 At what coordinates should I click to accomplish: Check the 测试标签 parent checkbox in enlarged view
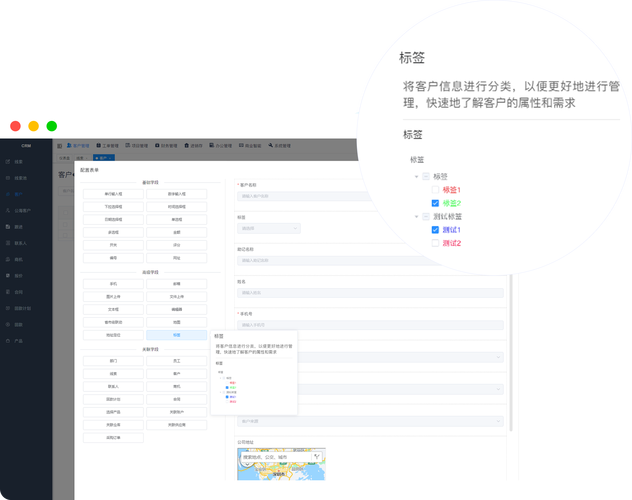426,217
